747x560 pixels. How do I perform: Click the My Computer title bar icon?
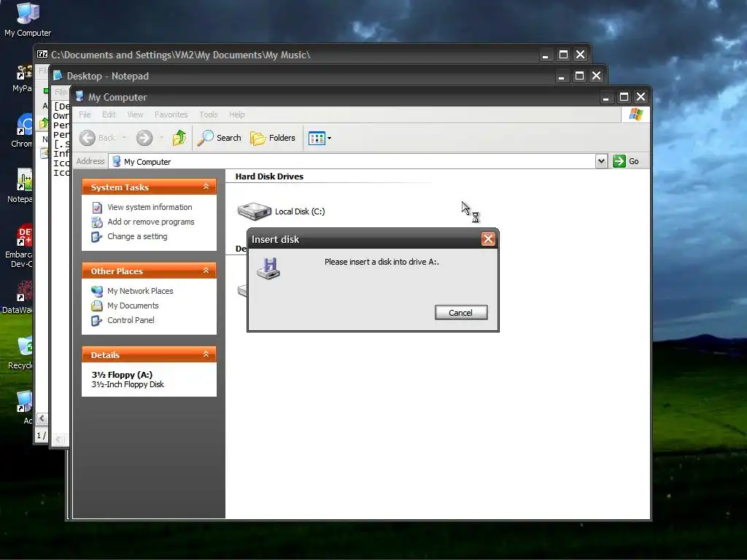(x=80, y=97)
